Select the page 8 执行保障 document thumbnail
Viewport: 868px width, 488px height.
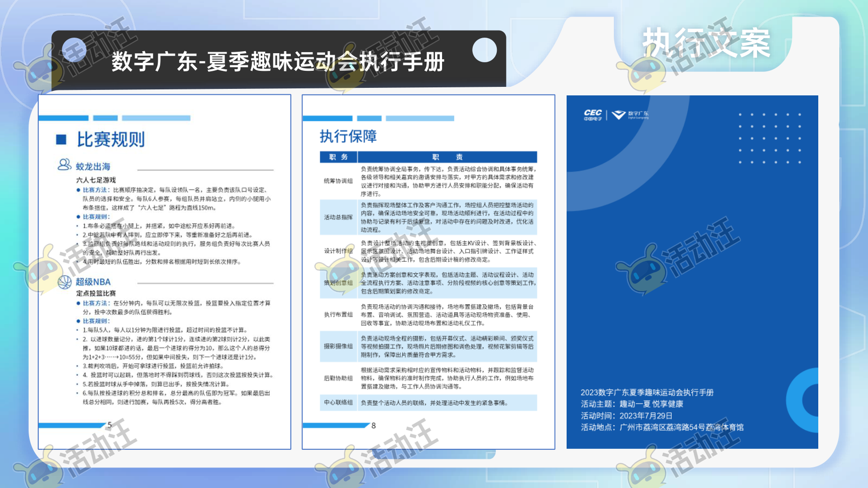(428, 272)
